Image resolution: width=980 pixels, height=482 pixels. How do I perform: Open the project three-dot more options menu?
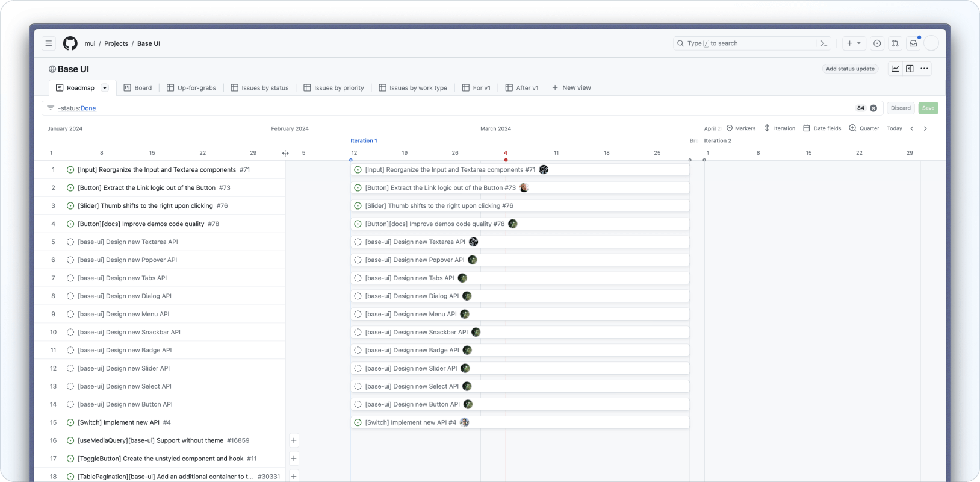(924, 69)
